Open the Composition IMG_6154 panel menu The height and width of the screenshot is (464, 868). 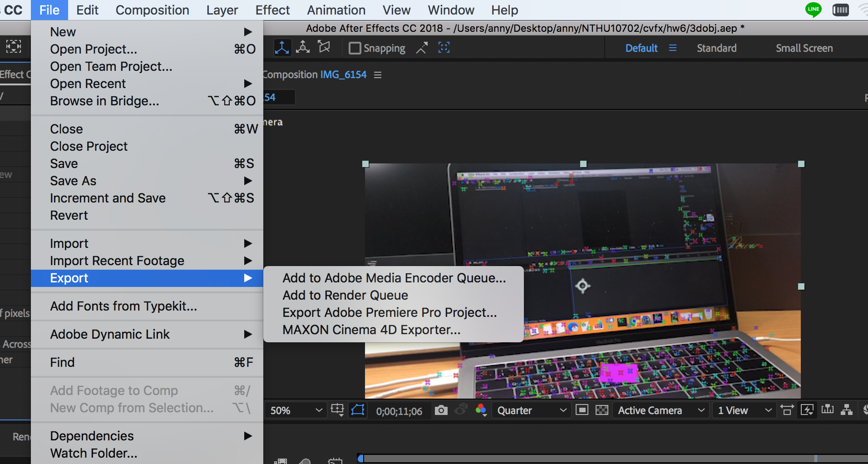pyautogui.click(x=378, y=75)
